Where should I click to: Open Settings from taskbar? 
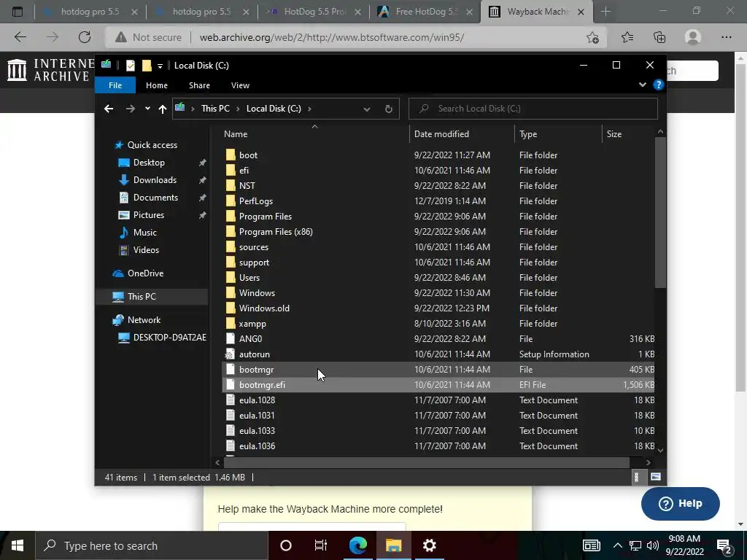tap(429, 545)
